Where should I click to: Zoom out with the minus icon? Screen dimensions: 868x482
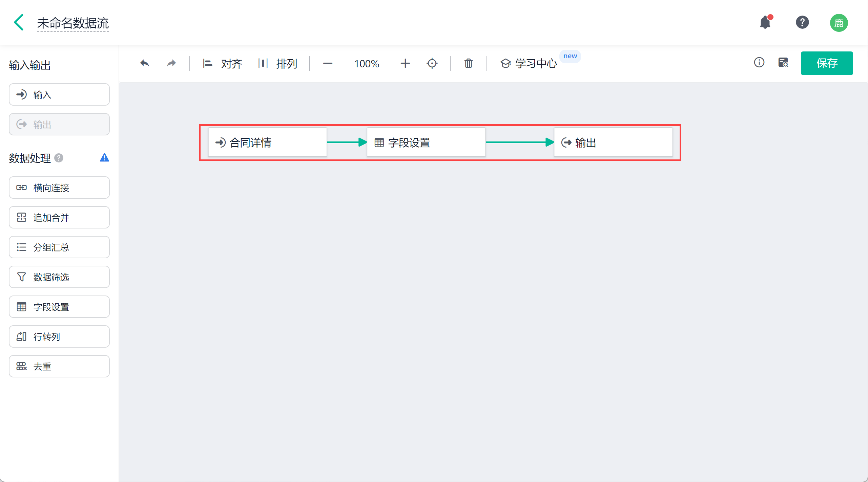328,63
